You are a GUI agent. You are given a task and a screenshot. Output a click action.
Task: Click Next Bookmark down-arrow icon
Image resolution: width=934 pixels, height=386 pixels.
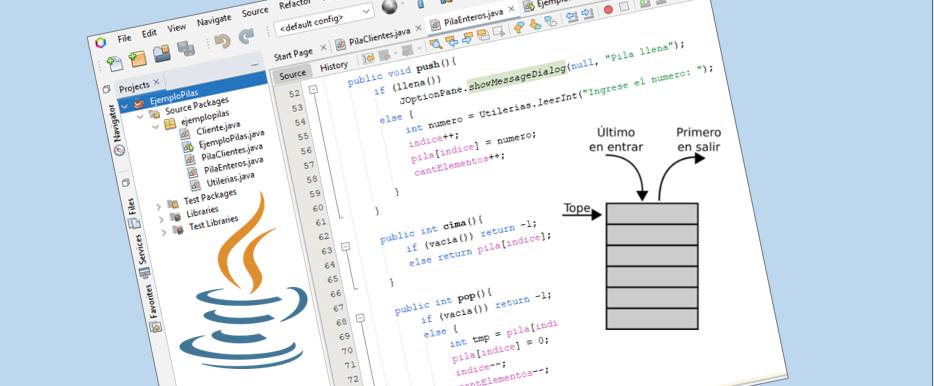(x=535, y=24)
